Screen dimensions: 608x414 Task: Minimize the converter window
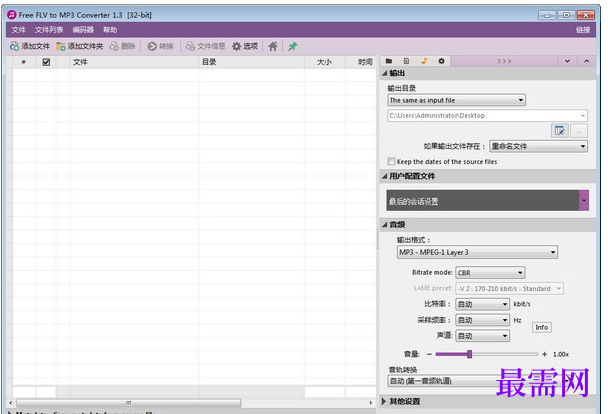548,15
